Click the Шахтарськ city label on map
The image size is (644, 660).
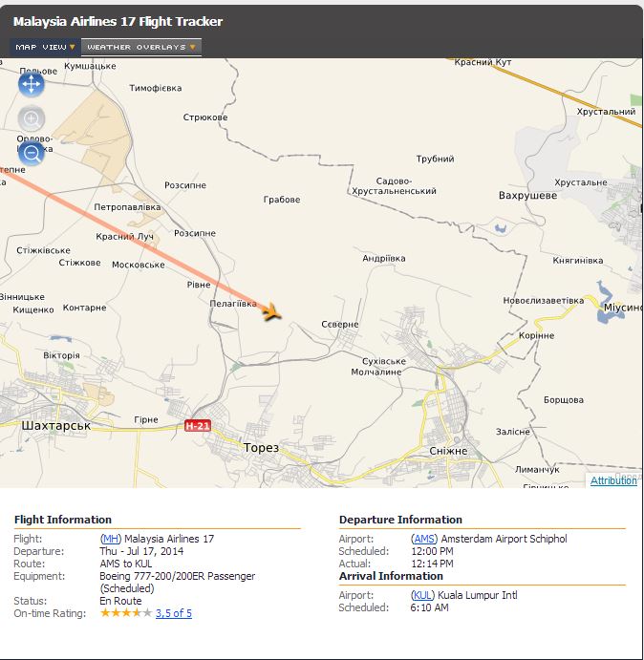pyautogui.click(x=55, y=425)
